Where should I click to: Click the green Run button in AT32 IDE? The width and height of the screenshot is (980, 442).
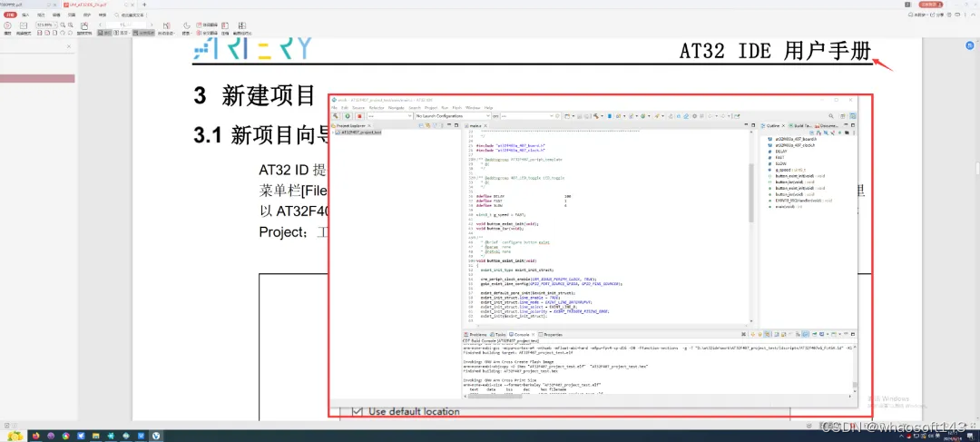pyautogui.click(x=348, y=115)
